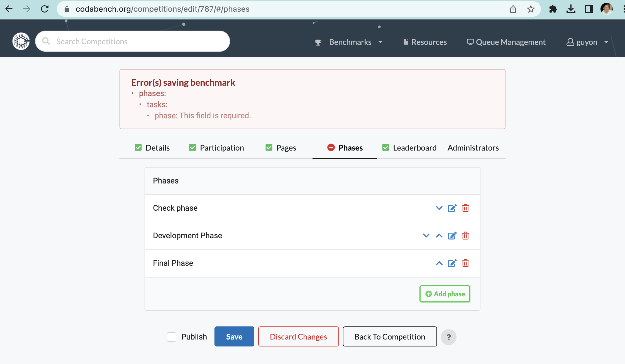Edit the Check phase using its pencil icon
Image resolution: width=625 pixels, height=364 pixels.
452,208
